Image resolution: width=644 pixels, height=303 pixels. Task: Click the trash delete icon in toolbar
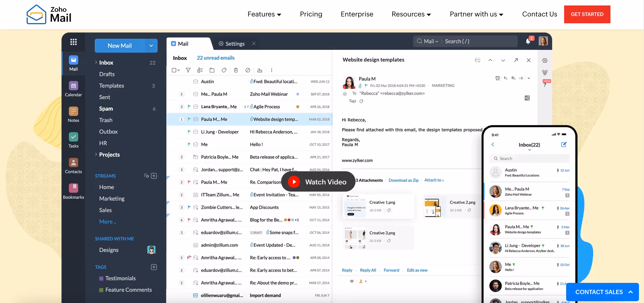pos(236,70)
